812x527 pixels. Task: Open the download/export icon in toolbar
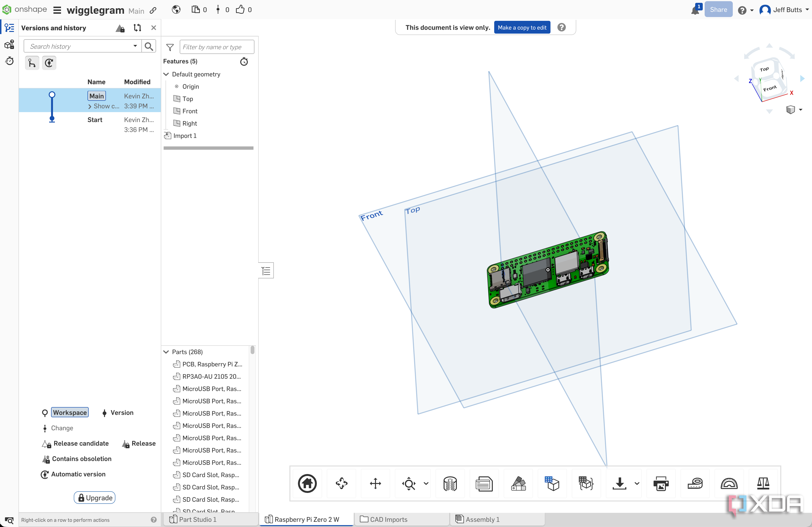point(620,483)
